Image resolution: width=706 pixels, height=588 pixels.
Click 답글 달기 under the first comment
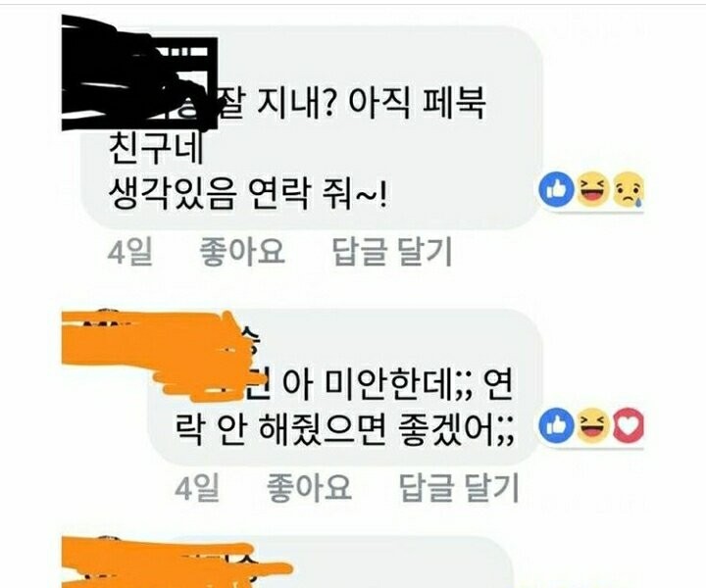coord(391,252)
